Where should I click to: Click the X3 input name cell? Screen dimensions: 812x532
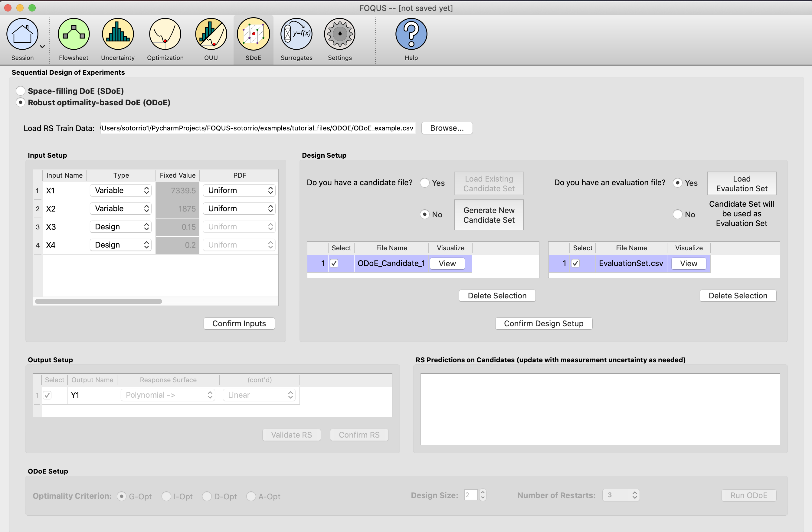point(64,227)
